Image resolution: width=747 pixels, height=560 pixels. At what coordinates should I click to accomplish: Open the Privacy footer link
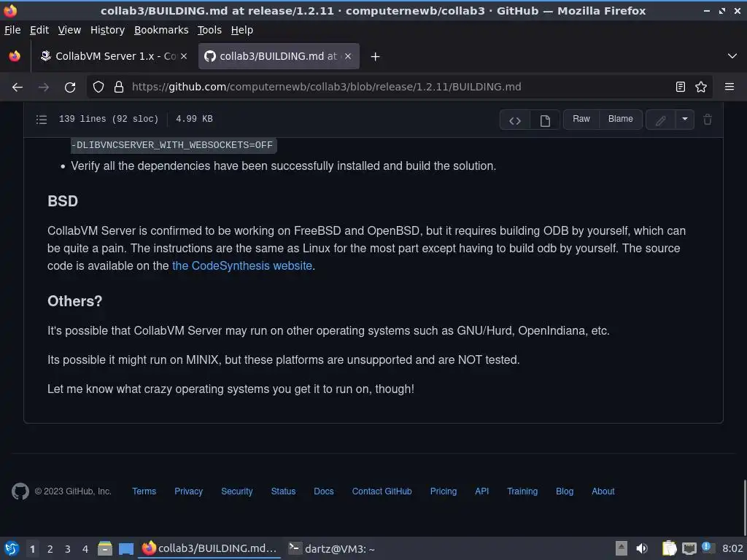188,491
